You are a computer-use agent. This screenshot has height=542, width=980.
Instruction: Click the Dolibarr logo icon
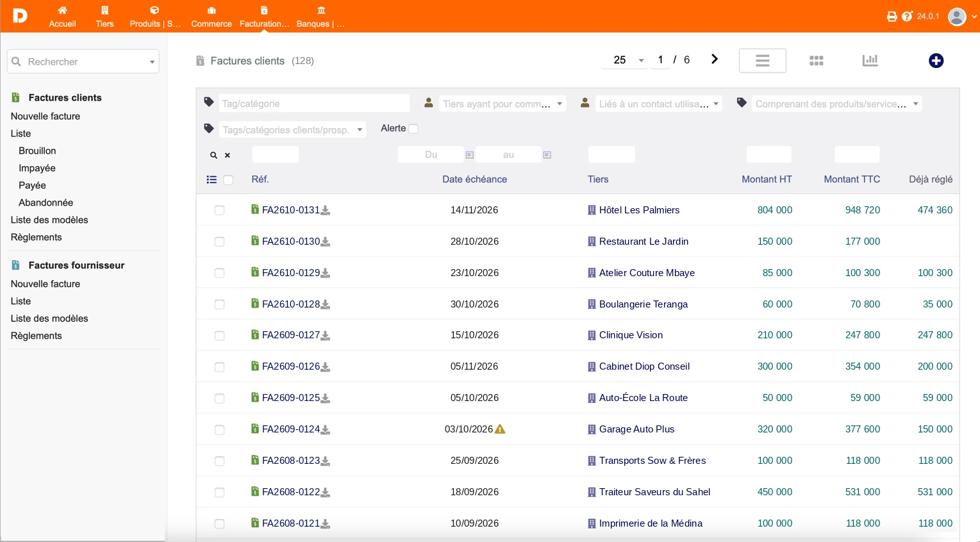click(20, 16)
